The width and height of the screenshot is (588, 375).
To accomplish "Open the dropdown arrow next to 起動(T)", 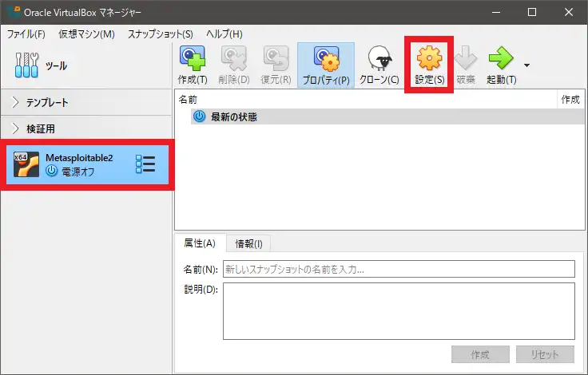I will pos(526,65).
